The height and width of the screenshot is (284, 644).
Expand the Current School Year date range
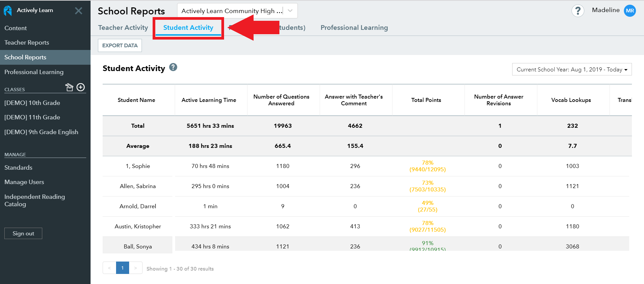coord(572,69)
